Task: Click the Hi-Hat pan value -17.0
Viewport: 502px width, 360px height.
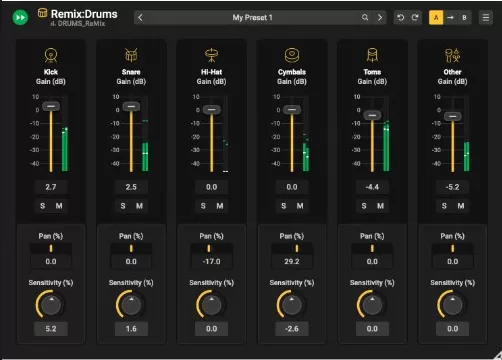Action: coord(211,261)
